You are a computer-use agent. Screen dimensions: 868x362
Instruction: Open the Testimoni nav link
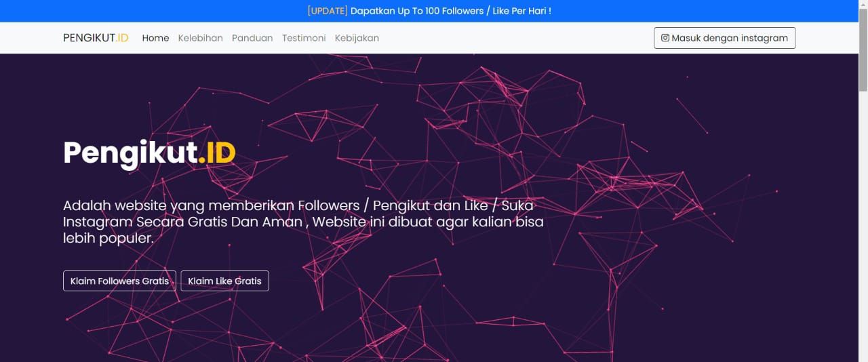(304, 38)
